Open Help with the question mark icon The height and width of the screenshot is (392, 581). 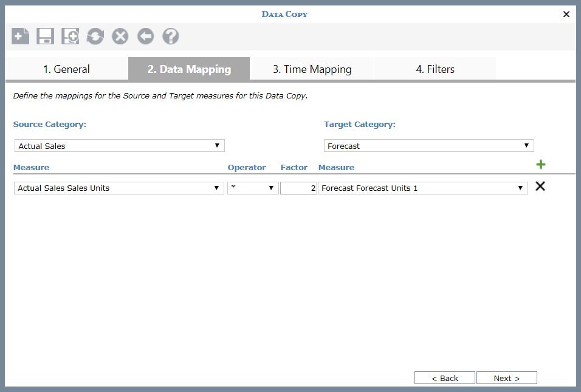171,36
